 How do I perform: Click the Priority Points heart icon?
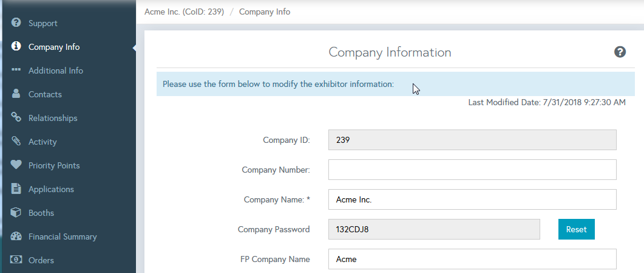tap(16, 165)
